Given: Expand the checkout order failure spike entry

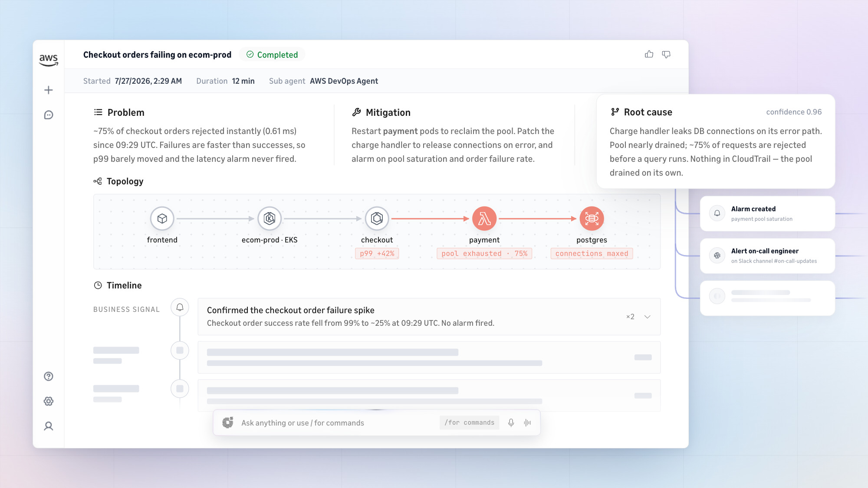Looking at the screenshot, I should pos(648,317).
